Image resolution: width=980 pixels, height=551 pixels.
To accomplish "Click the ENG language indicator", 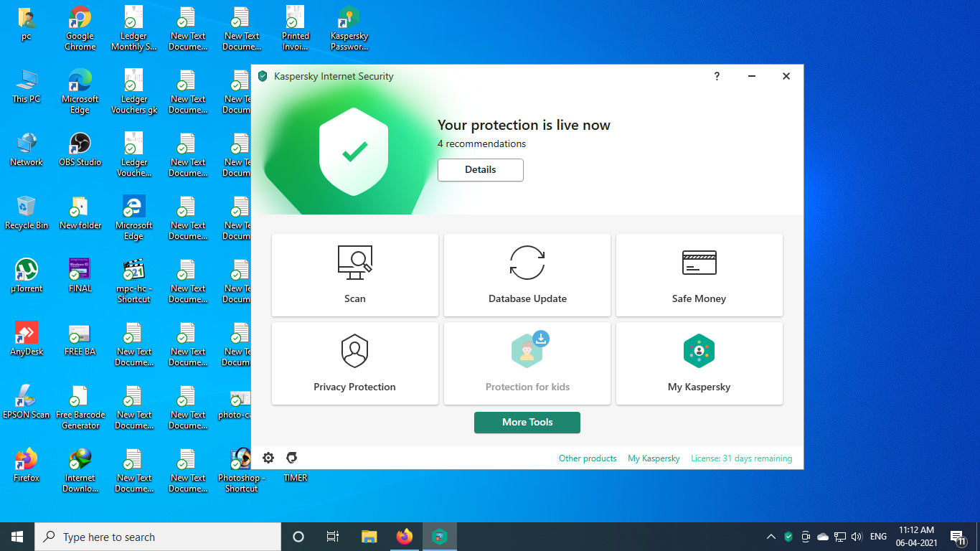I will [x=878, y=537].
